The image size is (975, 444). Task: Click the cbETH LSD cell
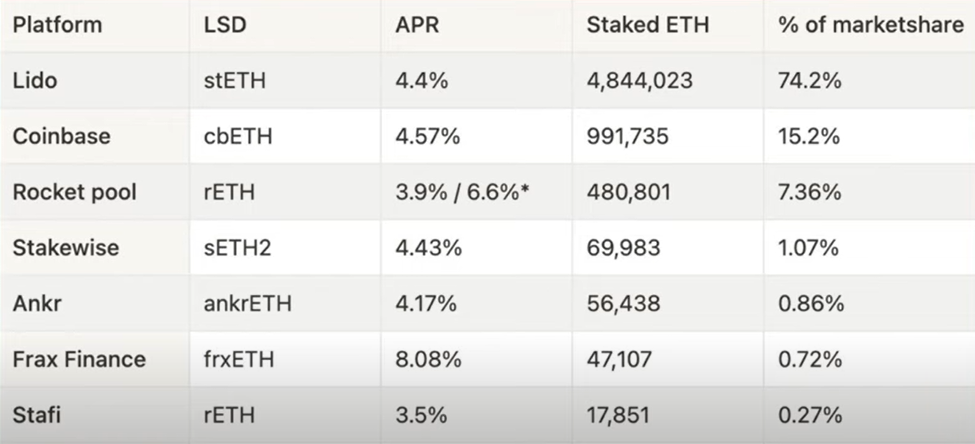[235, 137]
